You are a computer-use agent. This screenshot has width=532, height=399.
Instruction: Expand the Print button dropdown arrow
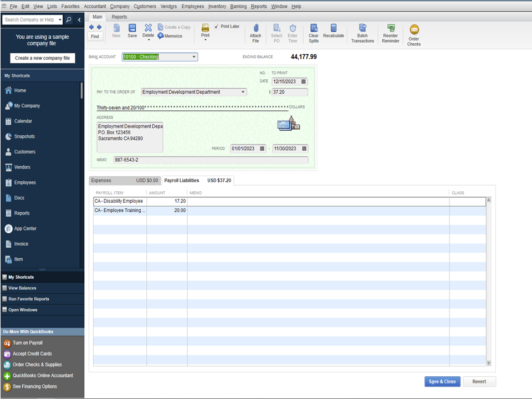205,40
